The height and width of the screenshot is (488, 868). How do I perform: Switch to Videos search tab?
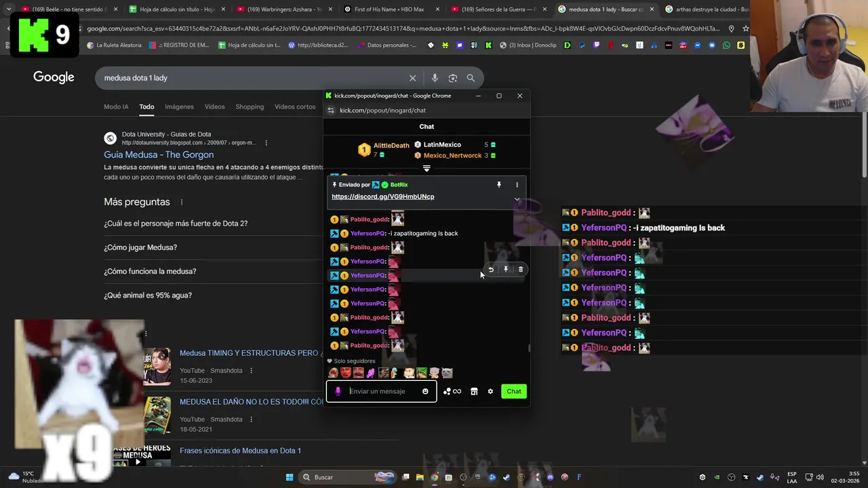214,106
